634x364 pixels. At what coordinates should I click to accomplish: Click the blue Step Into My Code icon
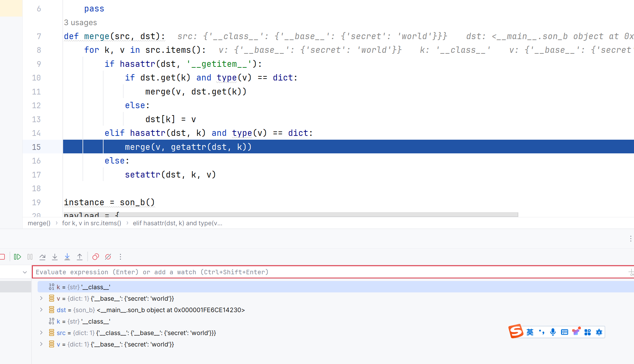tap(67, 257)
